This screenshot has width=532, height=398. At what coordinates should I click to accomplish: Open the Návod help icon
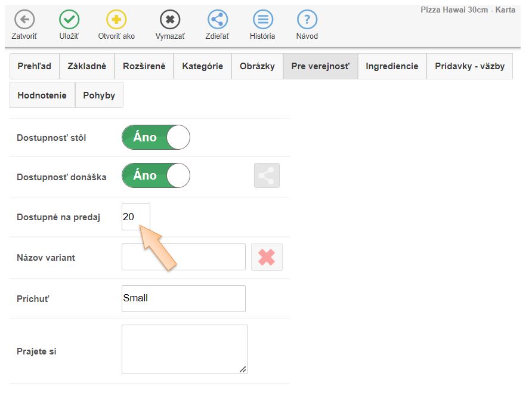(x=307, y=20)
